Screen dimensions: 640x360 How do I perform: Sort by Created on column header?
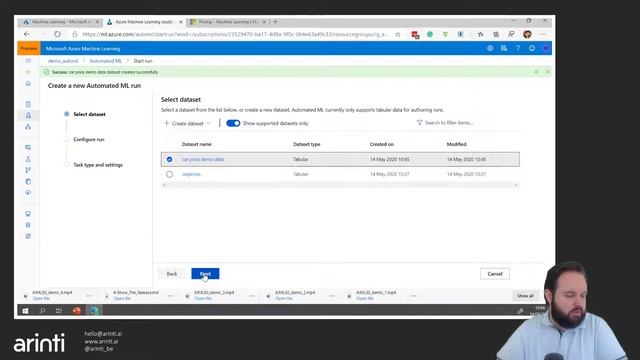(382, 144)
